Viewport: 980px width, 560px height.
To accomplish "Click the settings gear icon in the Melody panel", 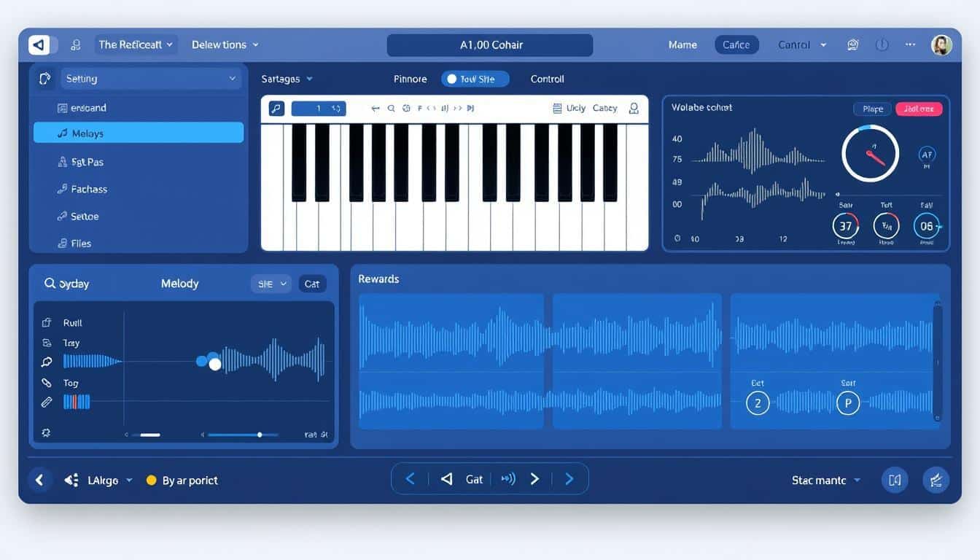I will coord(45,432).
